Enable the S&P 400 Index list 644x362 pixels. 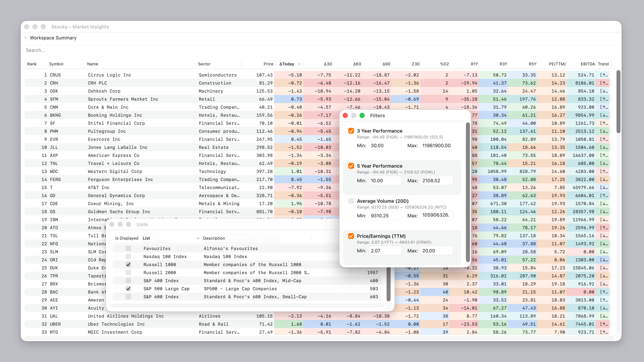click(128, 281)
